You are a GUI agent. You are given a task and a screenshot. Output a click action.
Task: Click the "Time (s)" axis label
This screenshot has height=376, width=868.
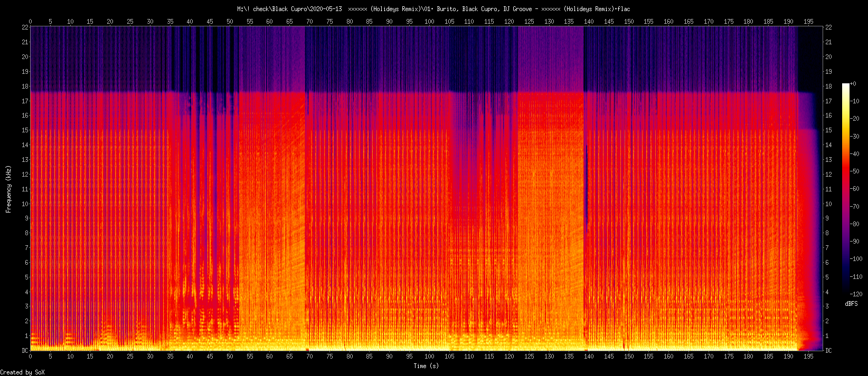point(426,366)
